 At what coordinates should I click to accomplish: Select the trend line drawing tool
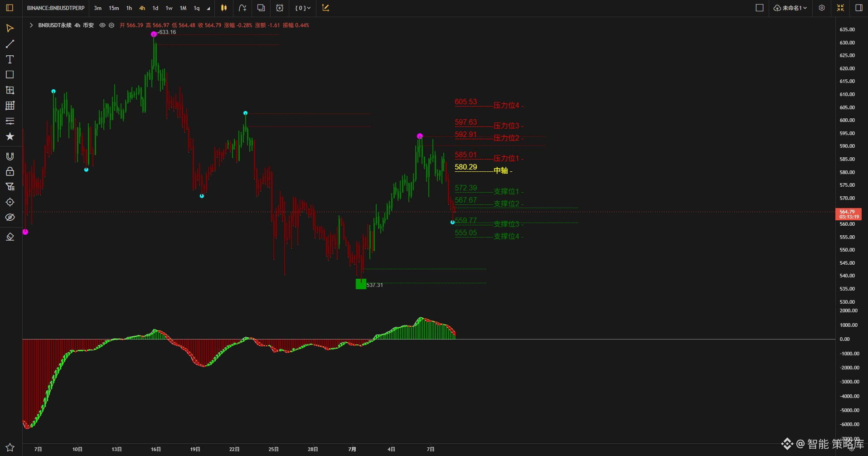[x=10, y=44]
